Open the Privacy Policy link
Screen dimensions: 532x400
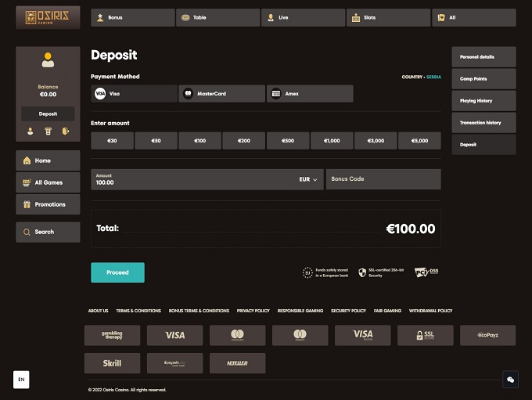pos(253,311)
